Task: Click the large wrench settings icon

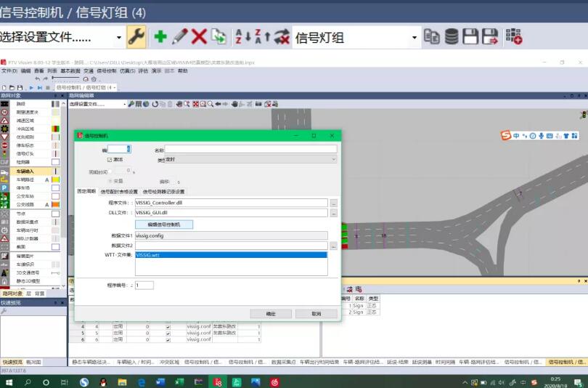Action: [136, 37]
